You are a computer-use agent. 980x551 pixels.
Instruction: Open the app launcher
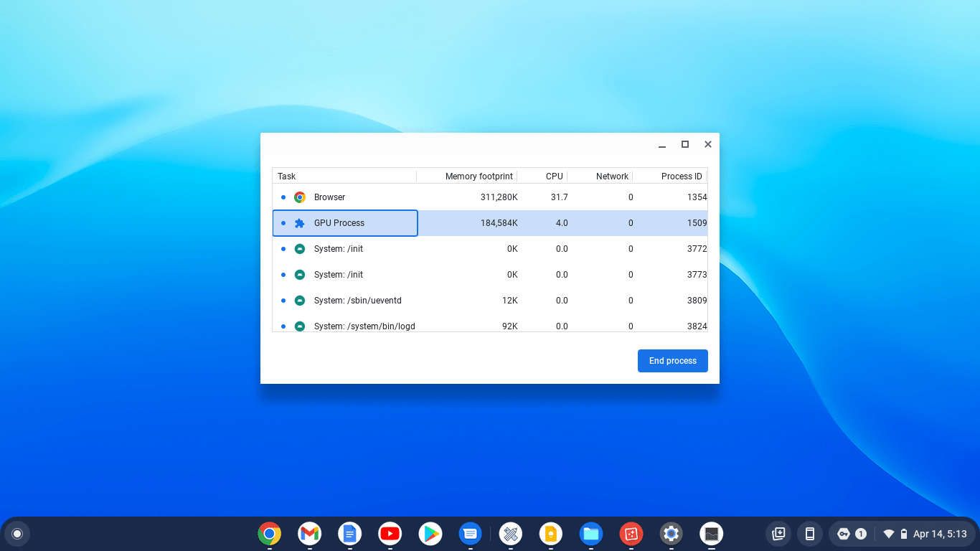[17, 534]
